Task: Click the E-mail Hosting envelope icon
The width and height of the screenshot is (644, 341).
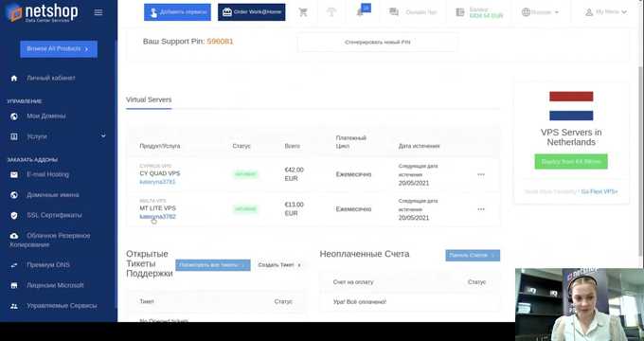Action: (x=14, y=174)
